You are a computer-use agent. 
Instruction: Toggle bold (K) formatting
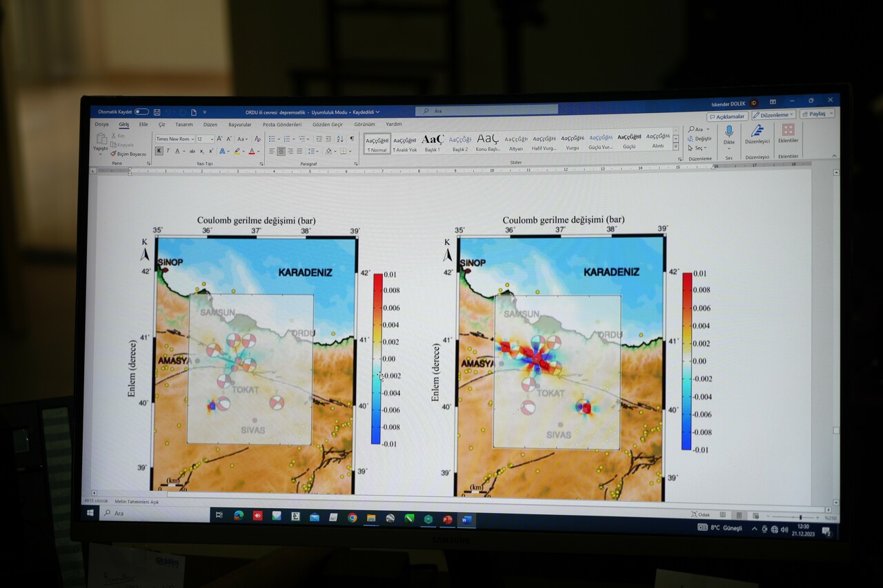point(159,151)
